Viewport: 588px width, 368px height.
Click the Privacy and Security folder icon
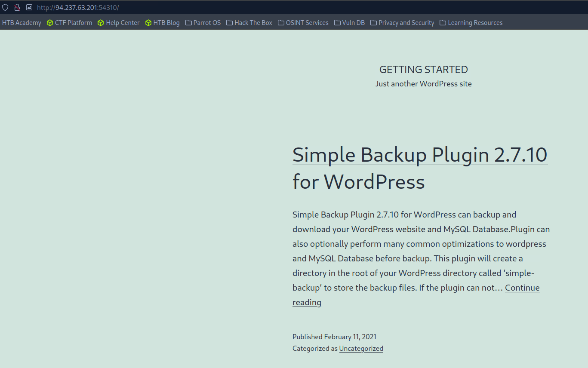pos(373,23)
